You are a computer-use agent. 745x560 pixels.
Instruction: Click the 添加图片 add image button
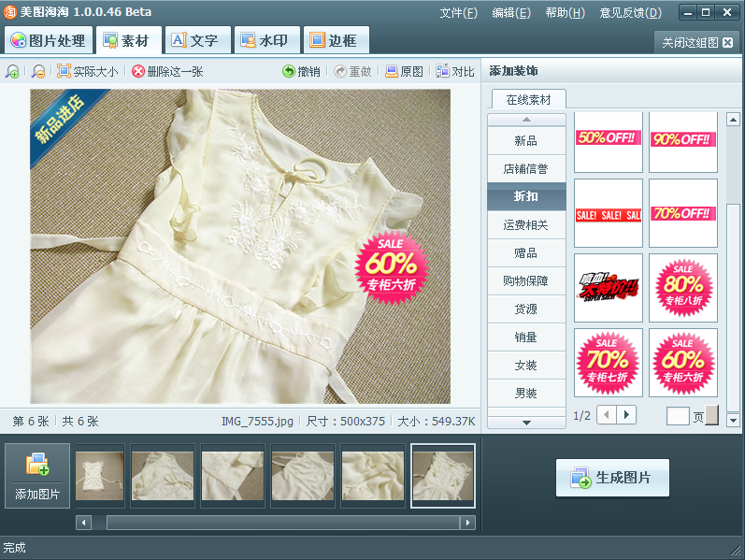coord(37,476)
